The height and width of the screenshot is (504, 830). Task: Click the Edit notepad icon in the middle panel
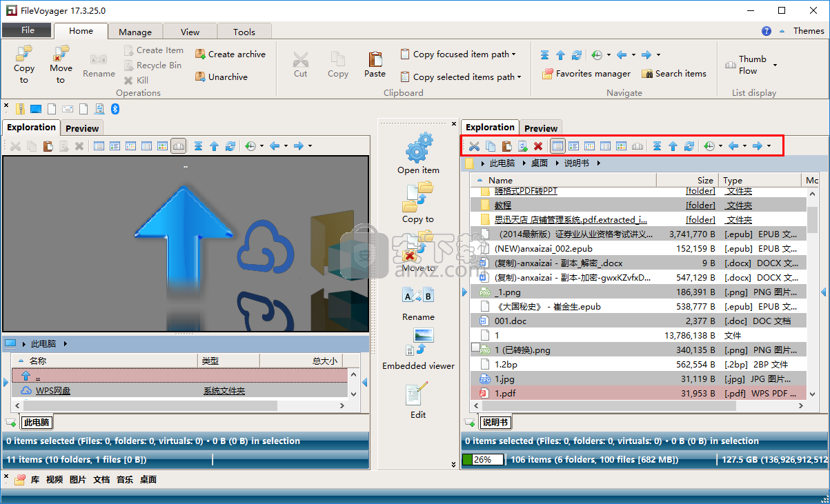point(418,392)
